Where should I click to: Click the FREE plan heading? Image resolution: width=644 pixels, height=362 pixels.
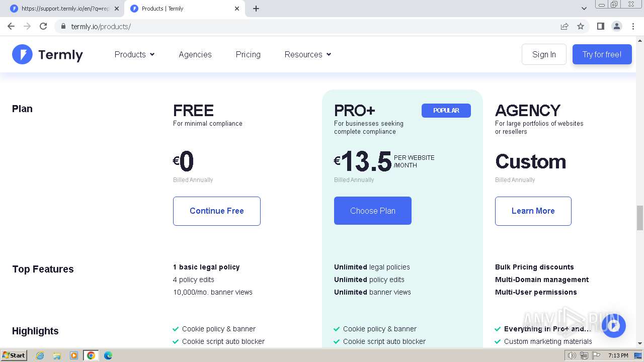pos(193,110)
